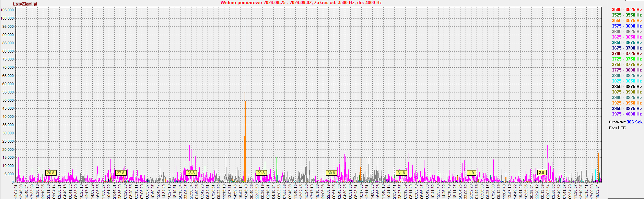Select the 3550 - 3575 Hz legend entry

[x=627, y=21]
